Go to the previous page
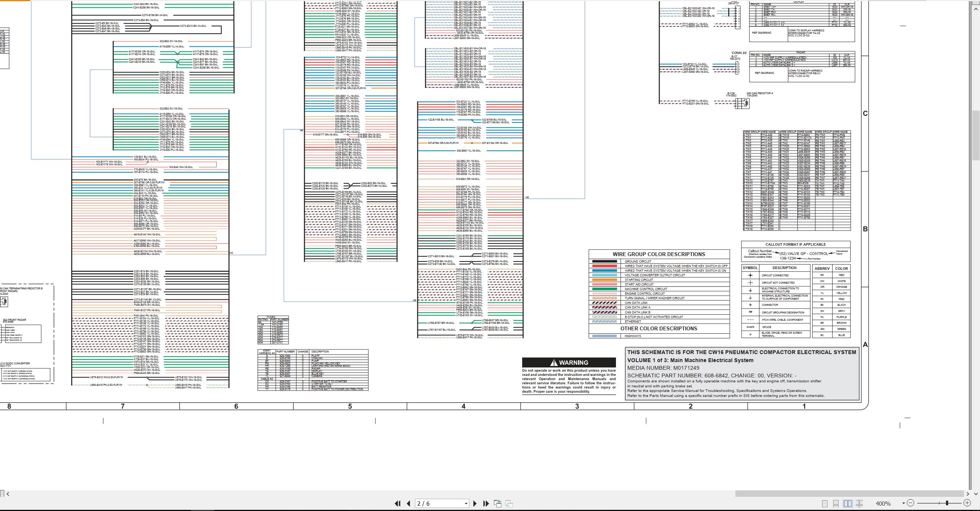Viewport: 980px width, 511px height. tap(408, 504)
